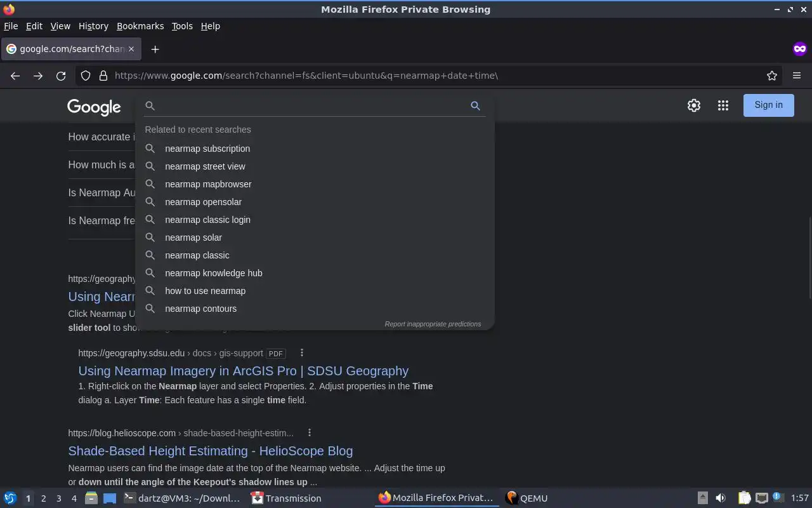812x508 pixels.
Task: Click the upload tray icon in taskbar
Action: [702, 498]
